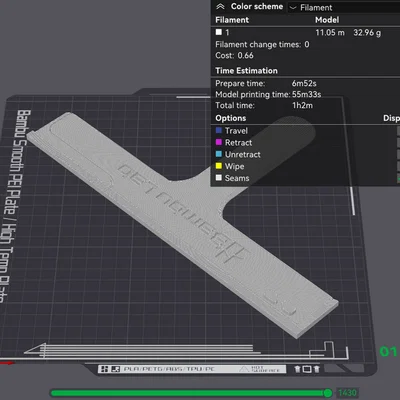Click the green layer progress bar

188,393
